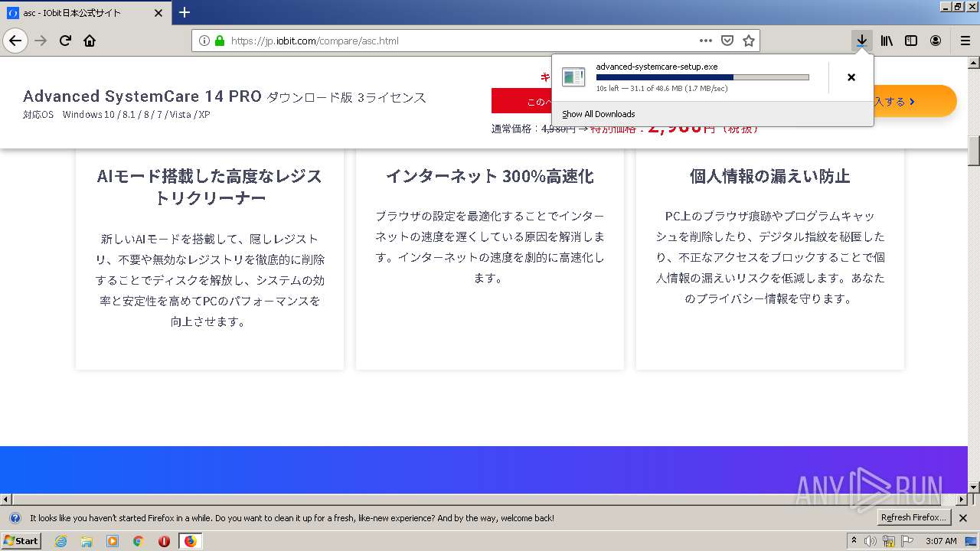Click Advanced SystemCare 14 PRO title
Viewport: 980px width, 551px height.
tap(142, 96)
